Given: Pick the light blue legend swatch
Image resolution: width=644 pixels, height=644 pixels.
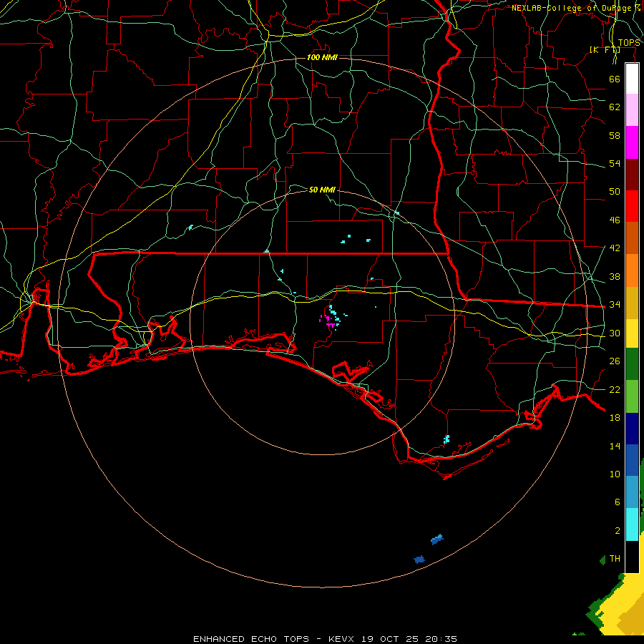Looking at the screenshot, I should click(x=632, y=492).
